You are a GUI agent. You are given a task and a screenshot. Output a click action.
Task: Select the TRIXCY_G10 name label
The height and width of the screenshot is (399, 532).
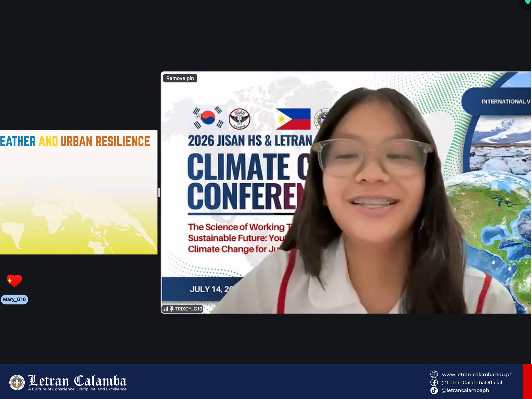188,309
